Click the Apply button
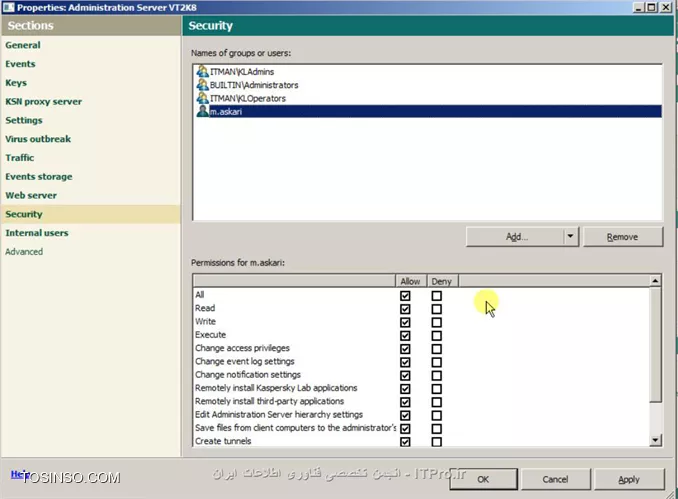The width and height of the screenshot is (678, 499). point(629,479)
